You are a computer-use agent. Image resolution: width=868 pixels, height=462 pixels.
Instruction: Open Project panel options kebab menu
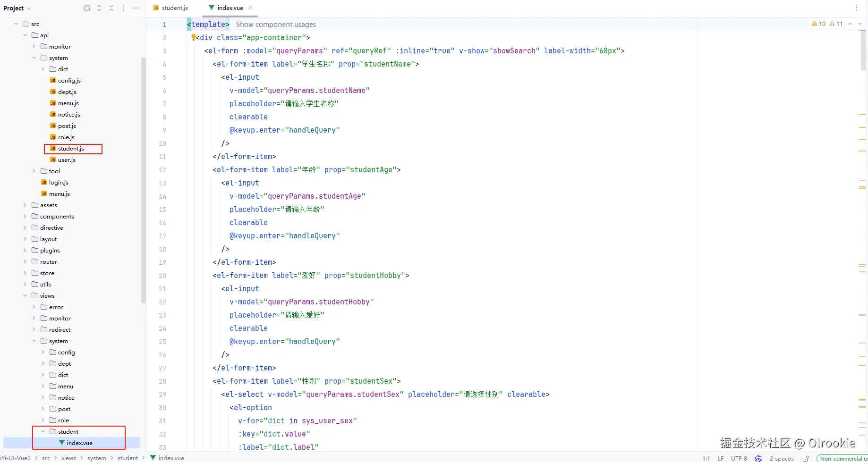pos(124,8)
